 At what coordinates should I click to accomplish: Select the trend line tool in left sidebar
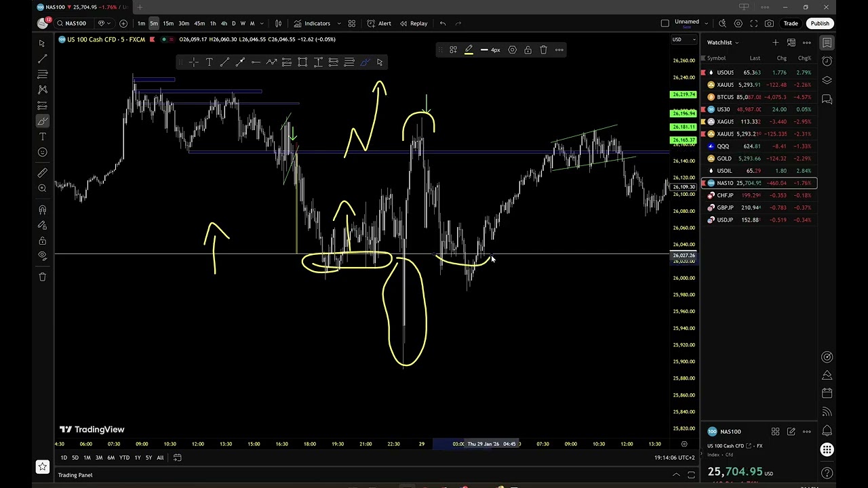(42, 58)
